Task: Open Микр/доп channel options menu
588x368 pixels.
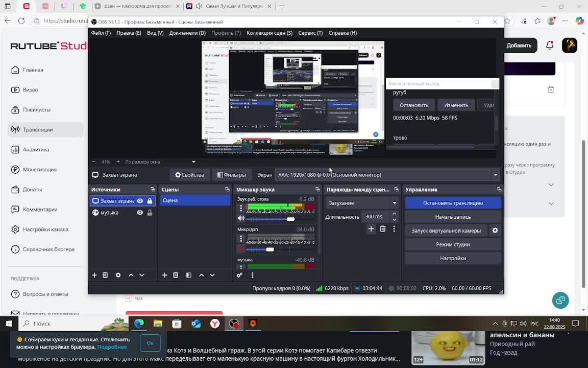Action: point(241,239)
